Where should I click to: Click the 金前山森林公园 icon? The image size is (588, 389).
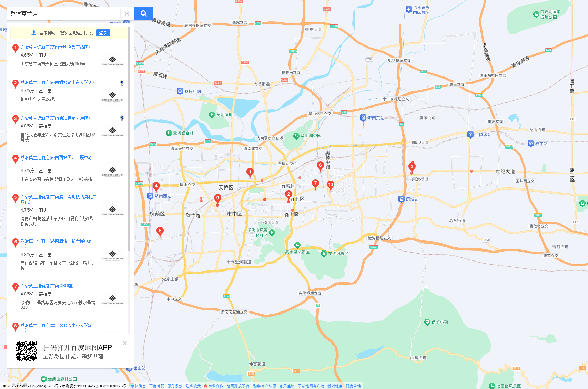click(43, 379)
